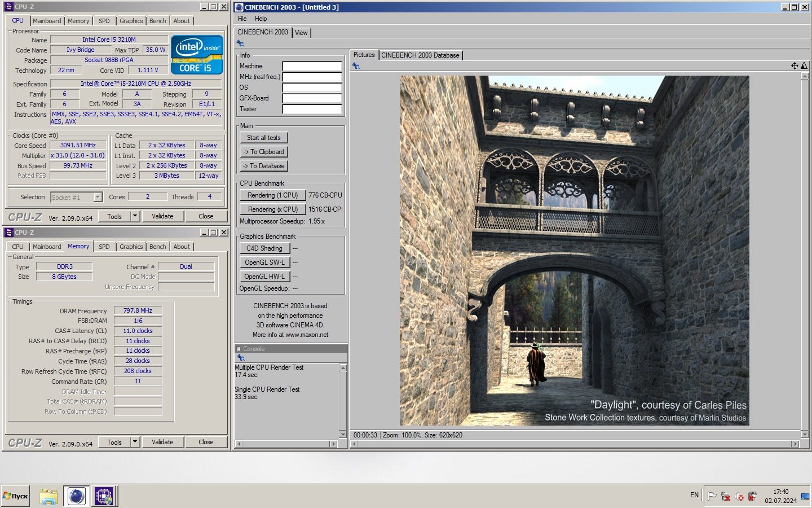Run the Rendering (x CPU) benchmark
The width and height of the screenshot is (812, 508).
[273, 209]
